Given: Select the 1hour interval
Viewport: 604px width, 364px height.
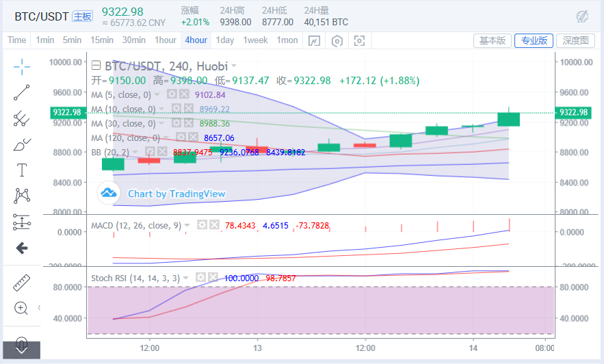Looking at the screenshot, I should click(166, 40).
